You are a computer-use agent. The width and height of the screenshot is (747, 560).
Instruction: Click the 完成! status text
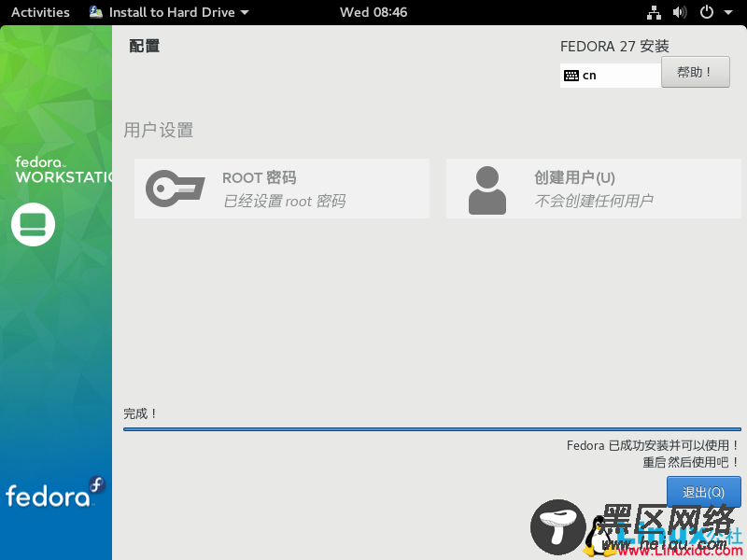[x=139, y=413]
